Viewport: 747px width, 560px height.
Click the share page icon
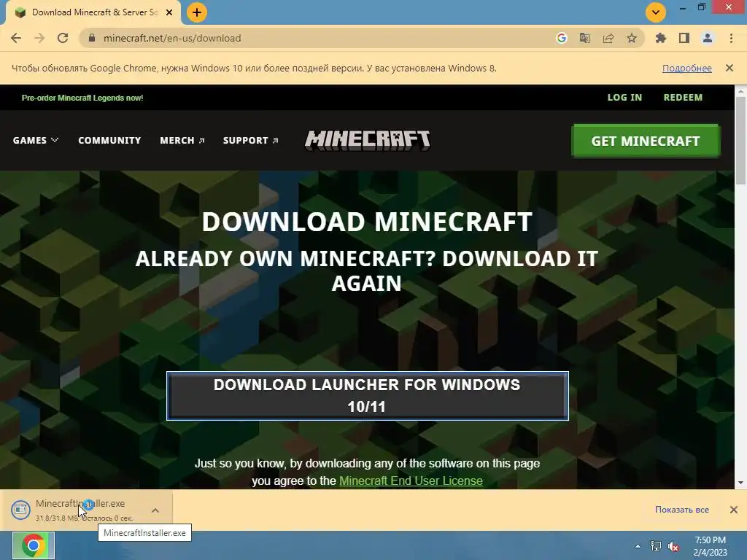608,38
